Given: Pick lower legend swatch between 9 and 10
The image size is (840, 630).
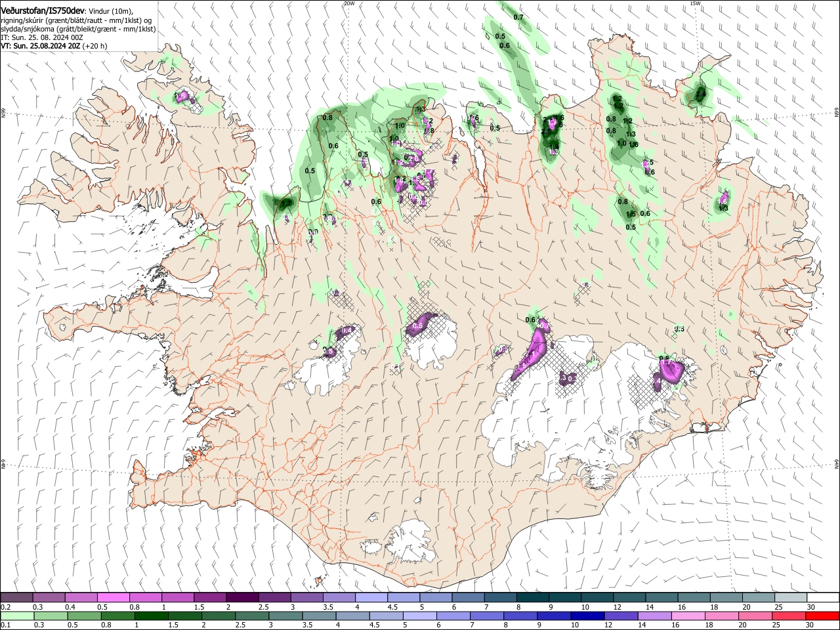Looking at the screenshot, I should click(555, 616).
